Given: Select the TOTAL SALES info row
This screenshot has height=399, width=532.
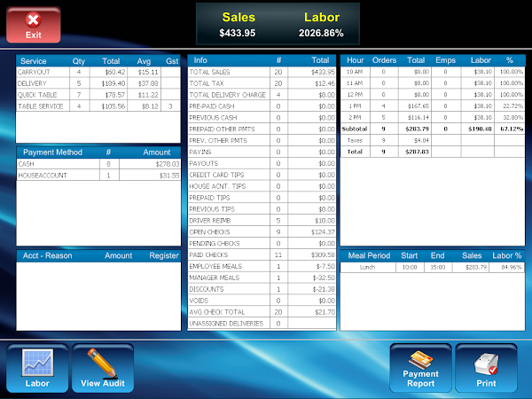Looking at the screenshot, I should pyautogui.click(x=262, y=72).
